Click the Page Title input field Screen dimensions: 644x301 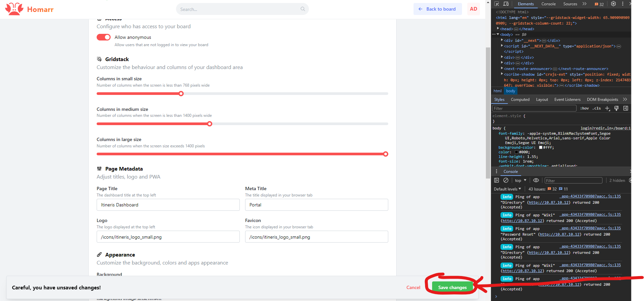coord(168,205)
